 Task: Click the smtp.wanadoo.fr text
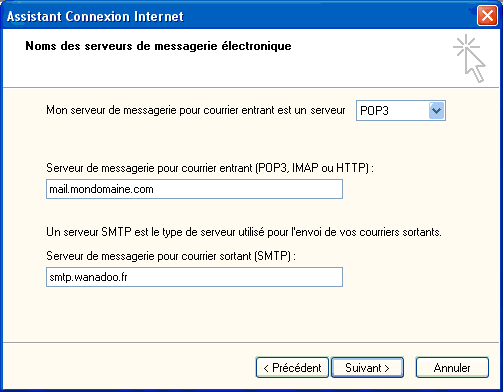point(88,277)
